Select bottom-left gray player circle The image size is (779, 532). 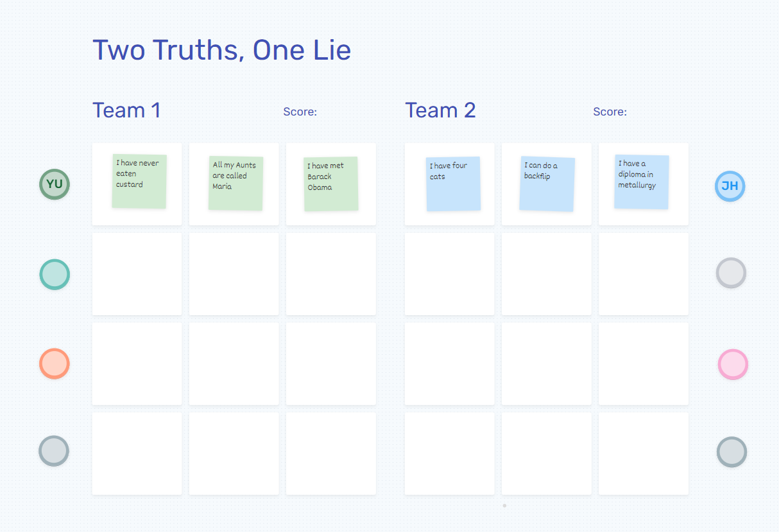point(54,450)
